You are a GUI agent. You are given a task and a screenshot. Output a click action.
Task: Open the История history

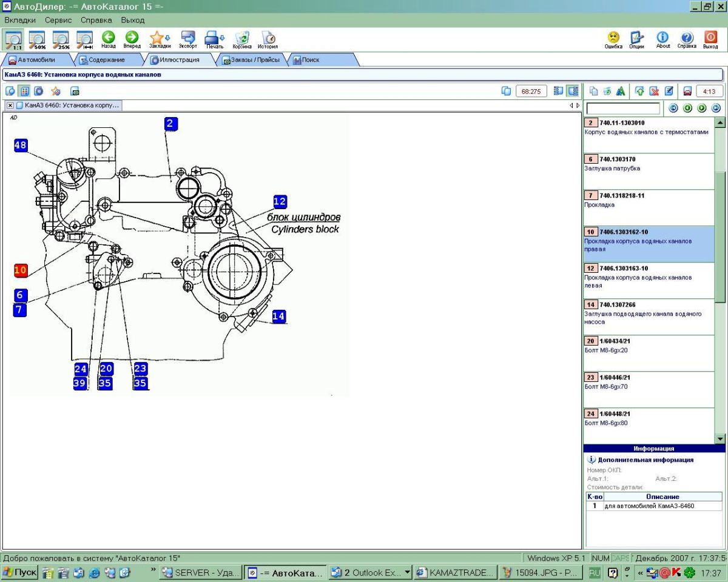268,39
